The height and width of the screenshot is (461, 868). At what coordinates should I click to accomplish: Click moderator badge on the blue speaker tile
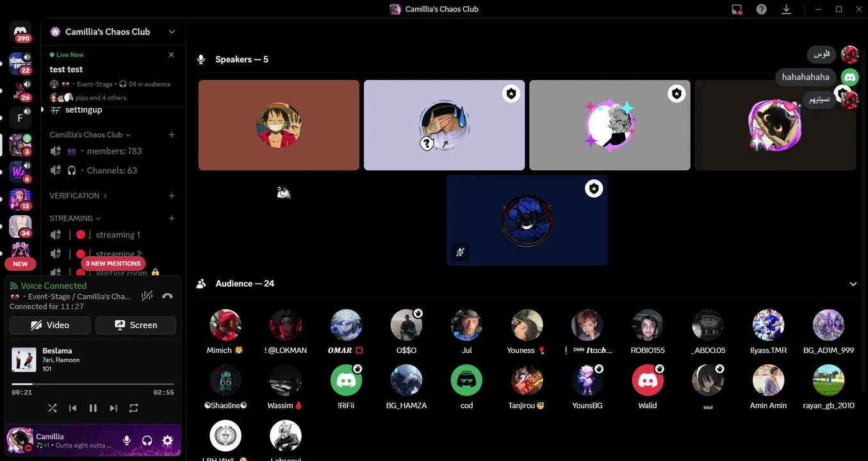click(x=594, y=189)
